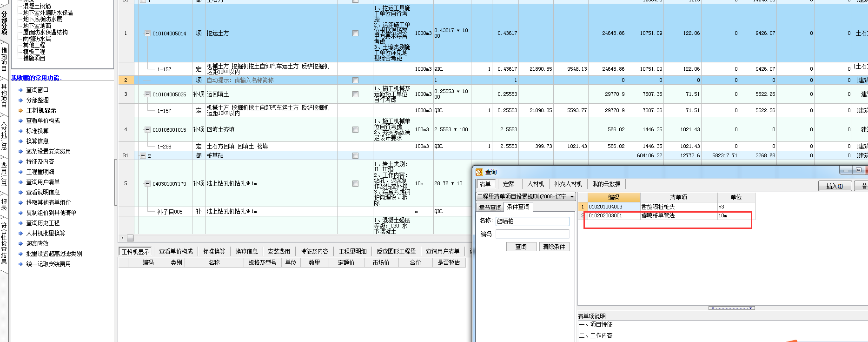The image size is (868, 342).
Task: Click horizontal scrollbar left arrow of main grid
Action: click(122, 238)
